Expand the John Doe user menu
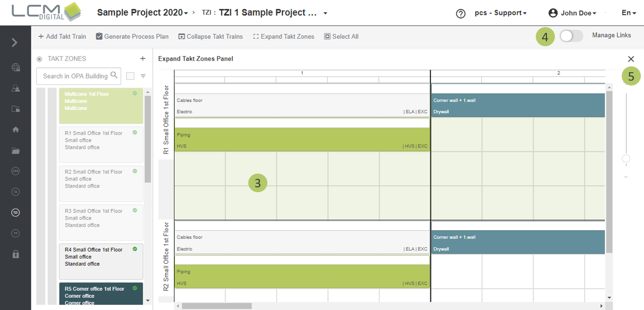 point(572,13)
